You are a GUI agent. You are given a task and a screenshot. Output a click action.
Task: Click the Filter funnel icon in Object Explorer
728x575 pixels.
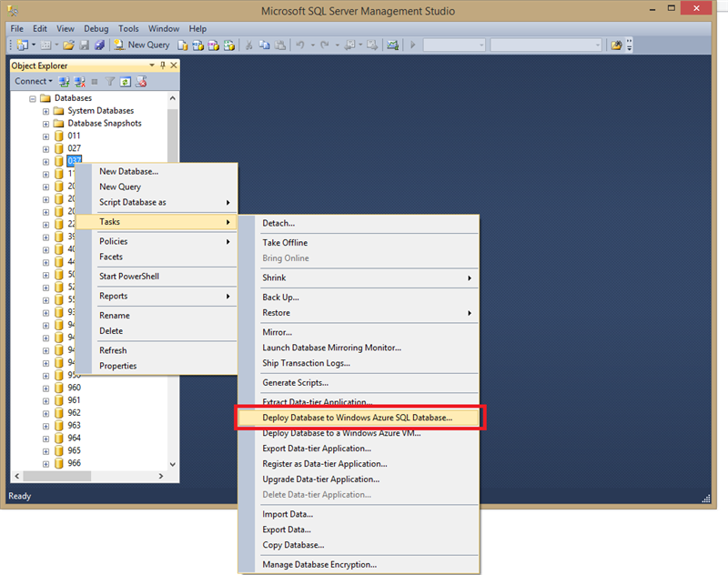tap(110, 82)
